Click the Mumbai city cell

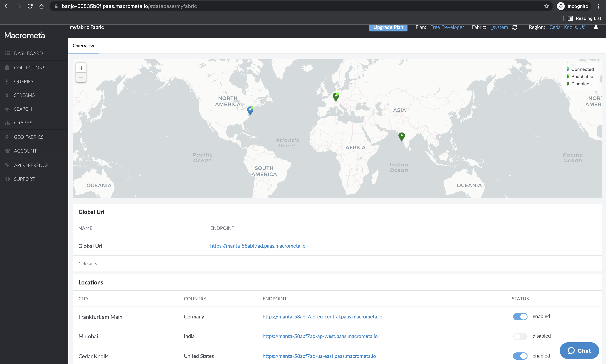pos(88,337)
